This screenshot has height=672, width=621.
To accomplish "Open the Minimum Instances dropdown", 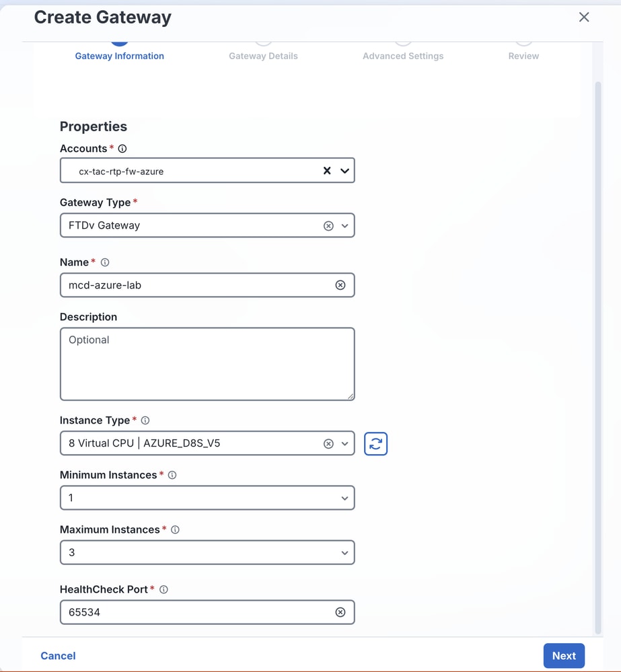I will 207,498.
